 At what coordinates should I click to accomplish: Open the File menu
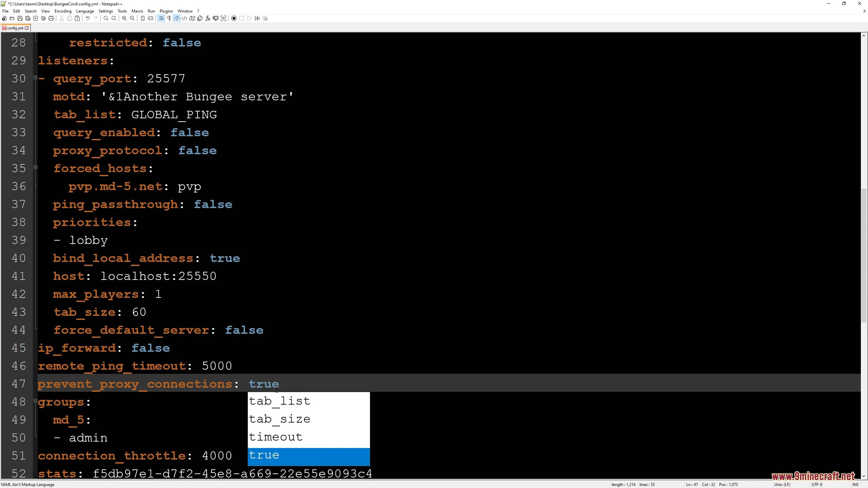coord(5,11)
